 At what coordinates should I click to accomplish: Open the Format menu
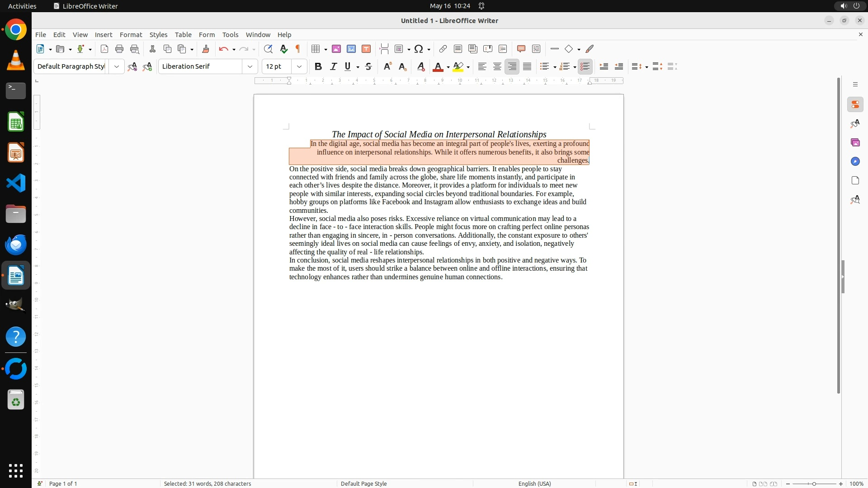pyautogui.click(x=131, y=35)
